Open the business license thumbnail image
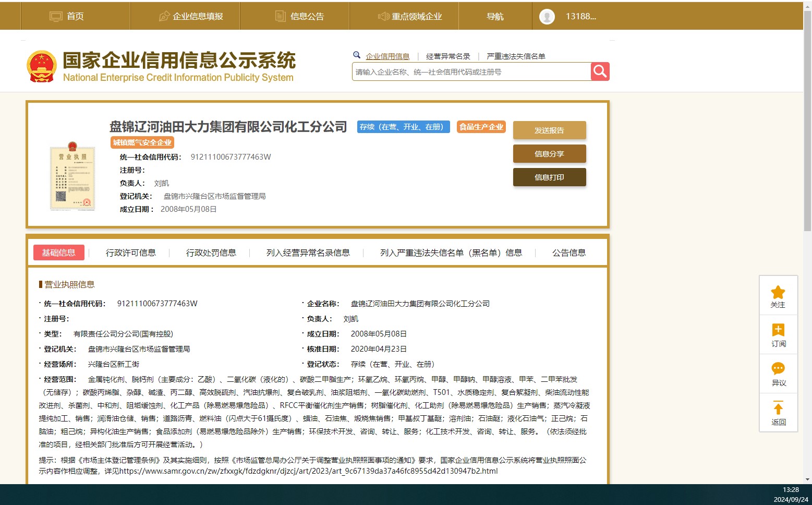812x505 pixels. [x=72, y=177]
